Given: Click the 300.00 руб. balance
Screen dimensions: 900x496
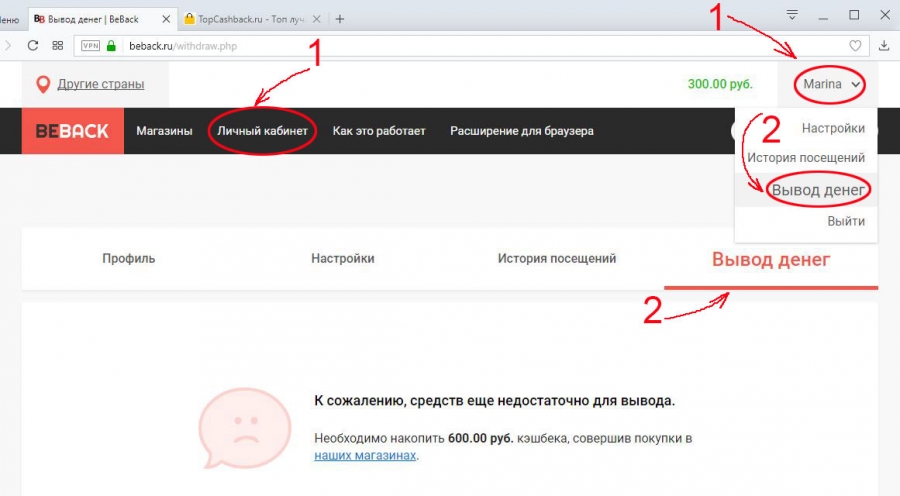Looking at the screenshot, I should (720, 84).
